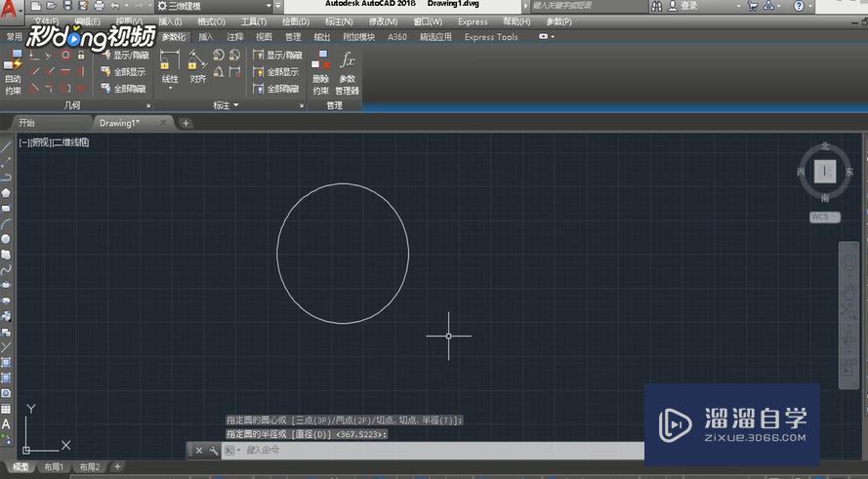Open the 格式(O) menu
Viewport: 868px width, 479px height.
[211, 21]
